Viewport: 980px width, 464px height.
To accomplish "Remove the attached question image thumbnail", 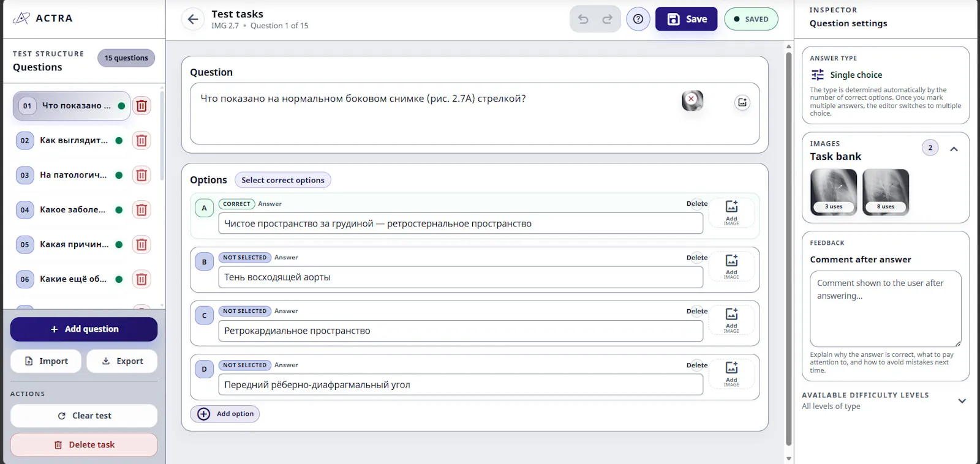I will point(691,99).
